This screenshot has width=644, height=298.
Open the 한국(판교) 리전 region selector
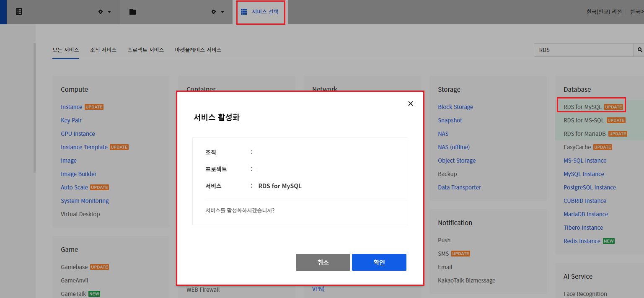pos(604,12)
